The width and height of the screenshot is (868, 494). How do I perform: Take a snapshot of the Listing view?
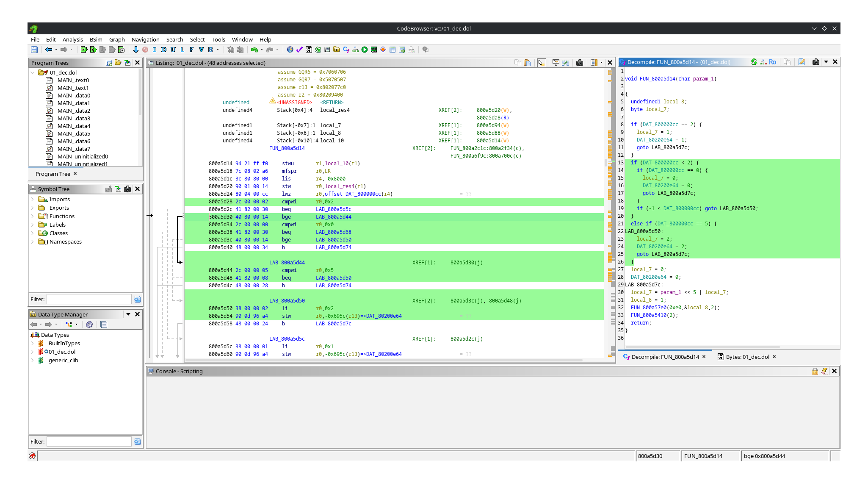click(x=580, y=63)
